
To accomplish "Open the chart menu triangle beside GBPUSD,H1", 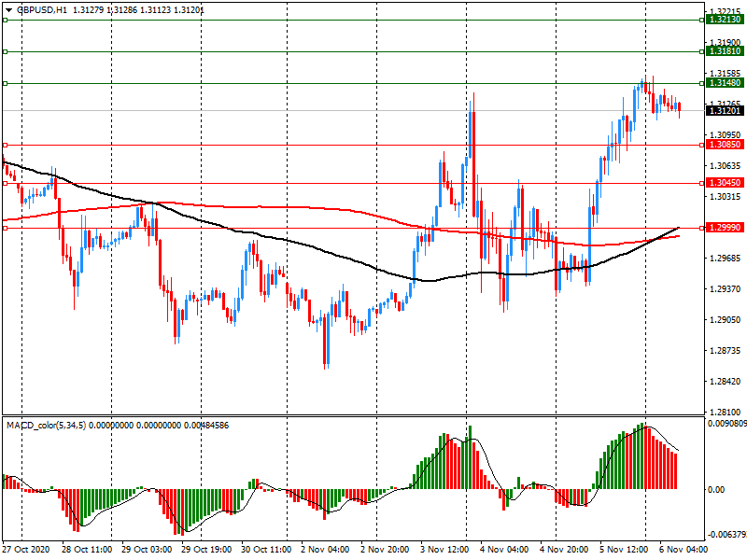I will coord(8,9).
